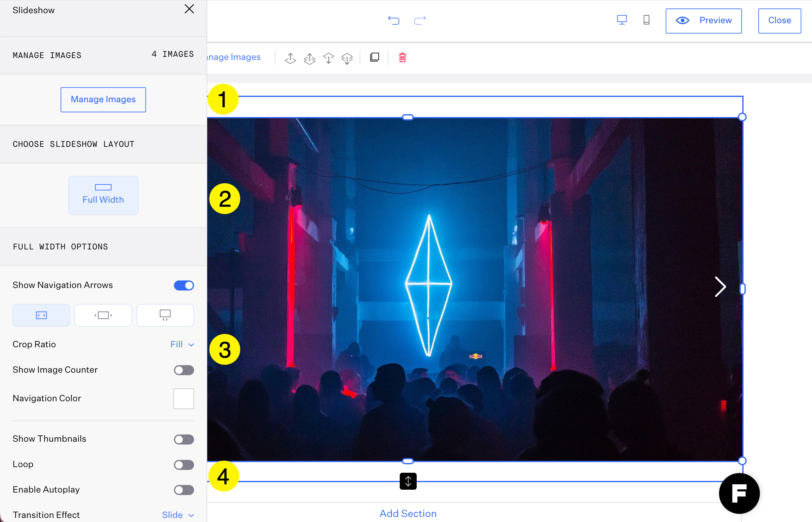Click the send to back icon
This screenshot has height=522, width=812.
[x=347, y=58]
